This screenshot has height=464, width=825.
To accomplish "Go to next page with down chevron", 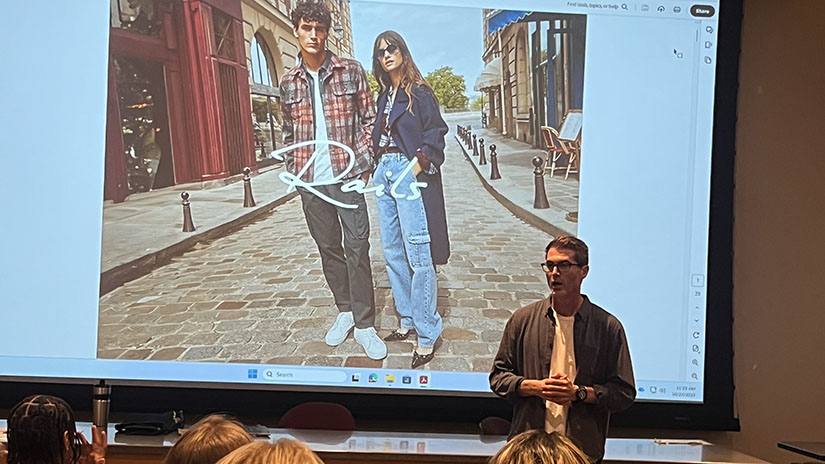I will pyautogui.click(x=696, y=319).
